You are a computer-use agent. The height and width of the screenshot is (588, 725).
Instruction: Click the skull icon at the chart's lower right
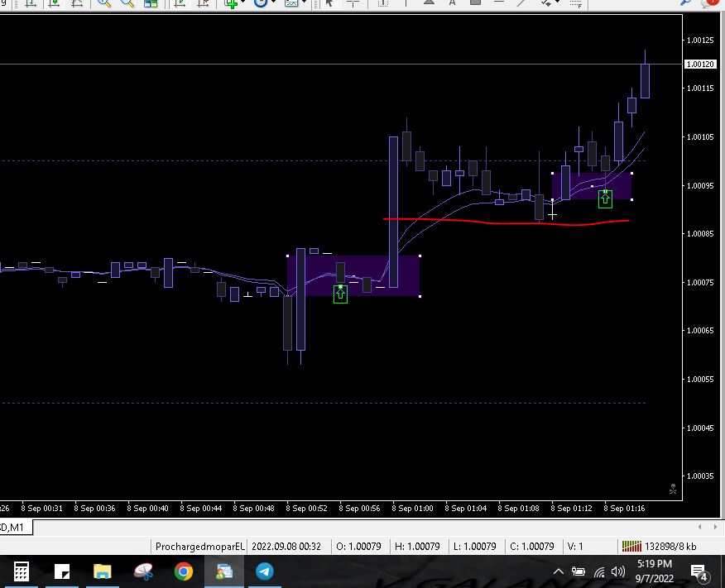[673, 489]
